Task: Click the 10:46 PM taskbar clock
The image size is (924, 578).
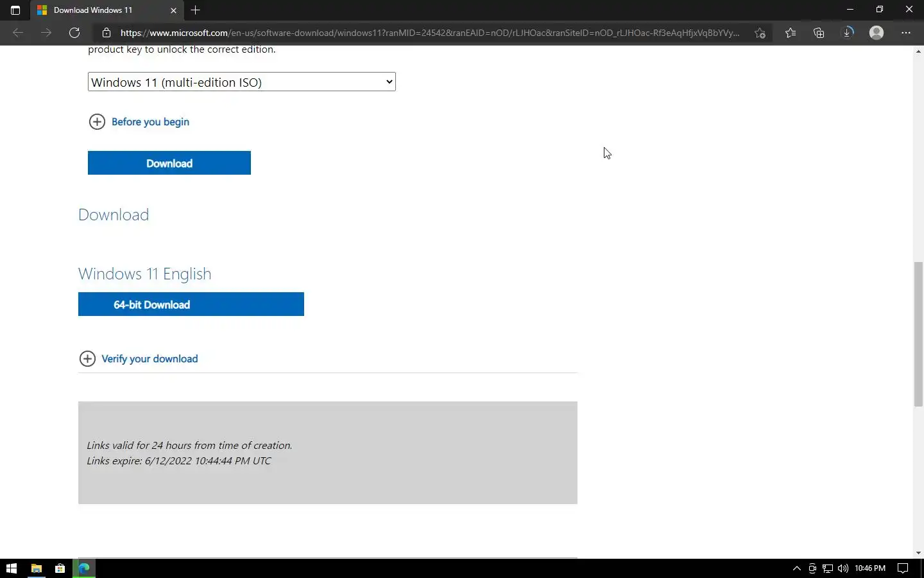Action: click(870, 568)
